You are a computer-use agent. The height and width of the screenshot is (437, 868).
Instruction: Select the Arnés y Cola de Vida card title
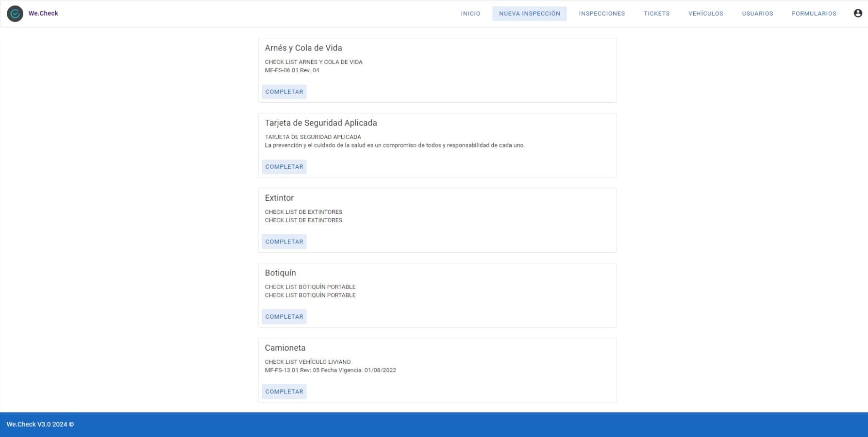303,48
